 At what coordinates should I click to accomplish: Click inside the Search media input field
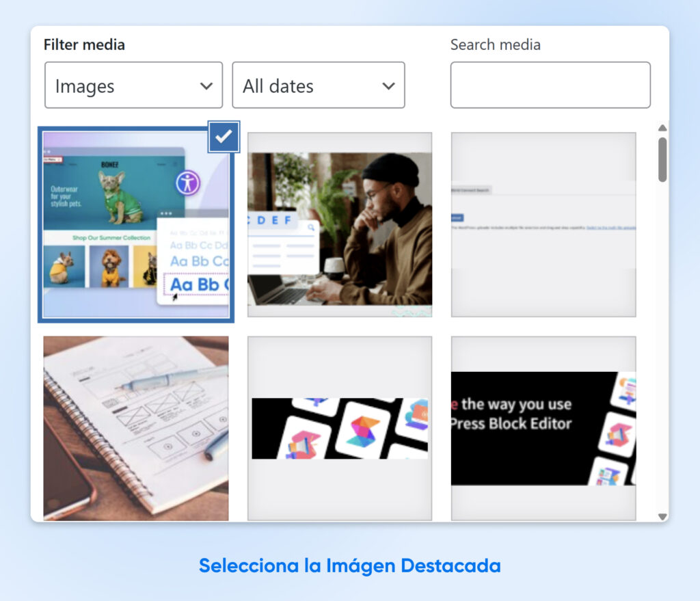pos(550,85)
